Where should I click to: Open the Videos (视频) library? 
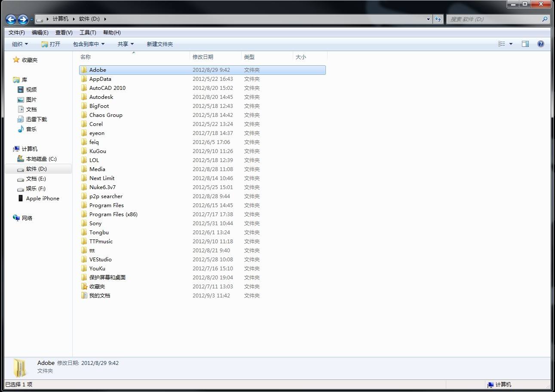click(x=27, y=90)
